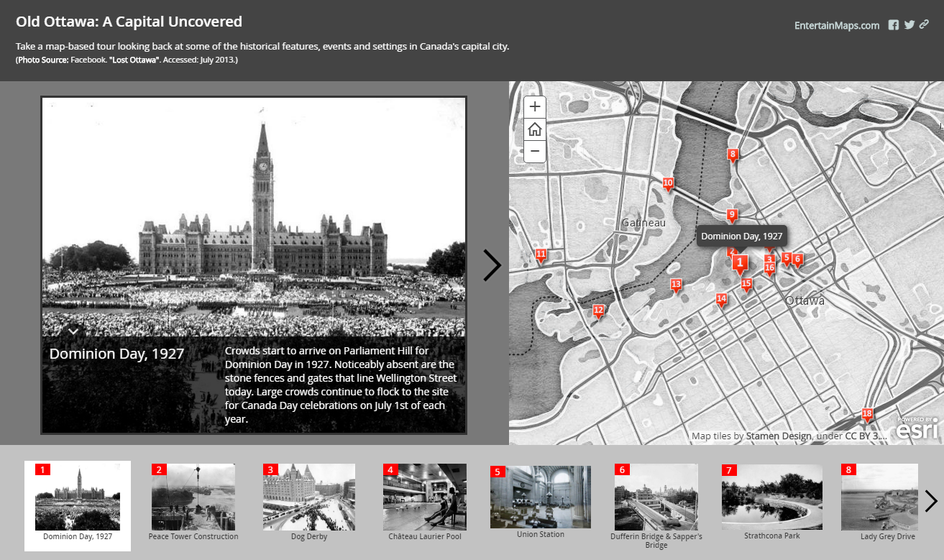Click the title Old Ottawa: A Capital Uncovered
944x560 pixels.
(129, 22)
